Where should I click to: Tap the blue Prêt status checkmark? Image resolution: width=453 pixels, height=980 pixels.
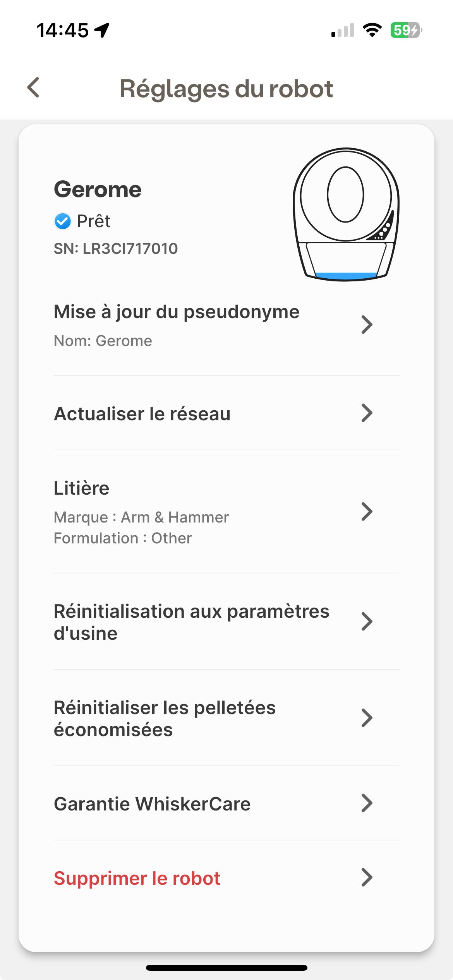62,221
